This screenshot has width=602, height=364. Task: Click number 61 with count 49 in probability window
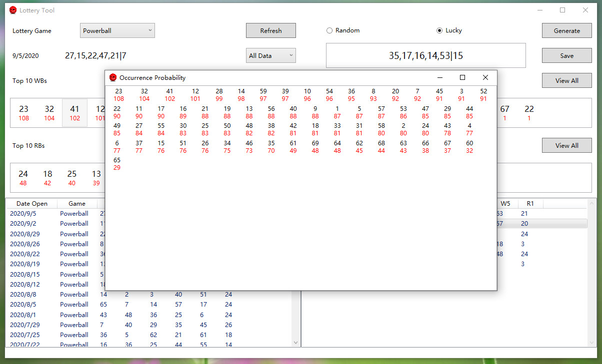[x=293, y=147]
